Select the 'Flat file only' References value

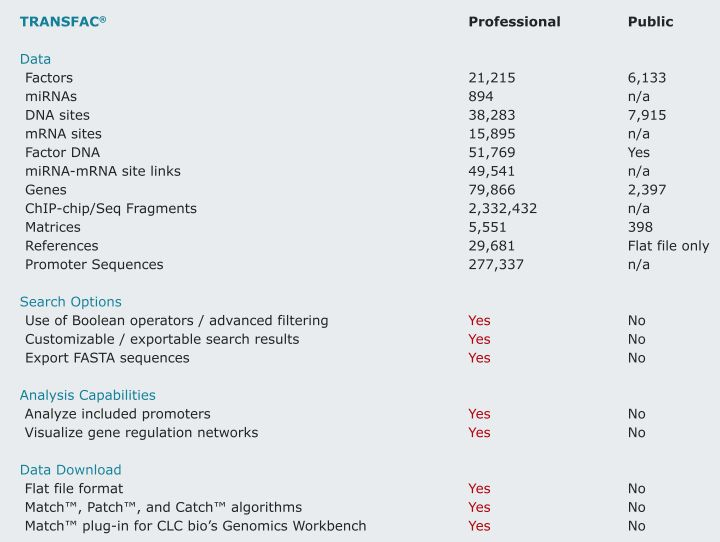click(x=668, y=246)
